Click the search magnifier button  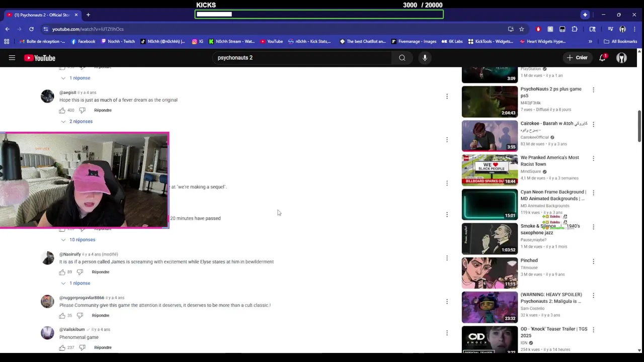402,58
